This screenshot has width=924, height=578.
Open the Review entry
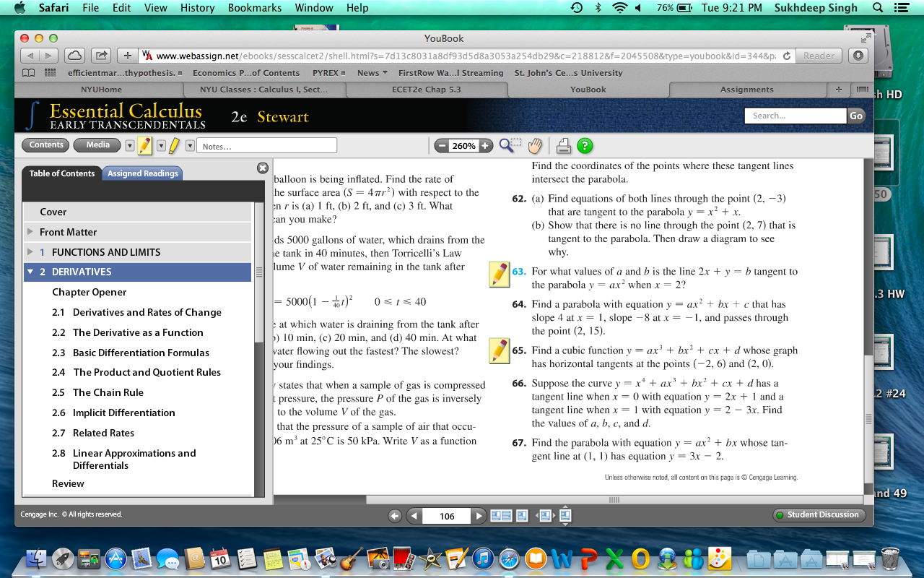click(x=68, y=483)
